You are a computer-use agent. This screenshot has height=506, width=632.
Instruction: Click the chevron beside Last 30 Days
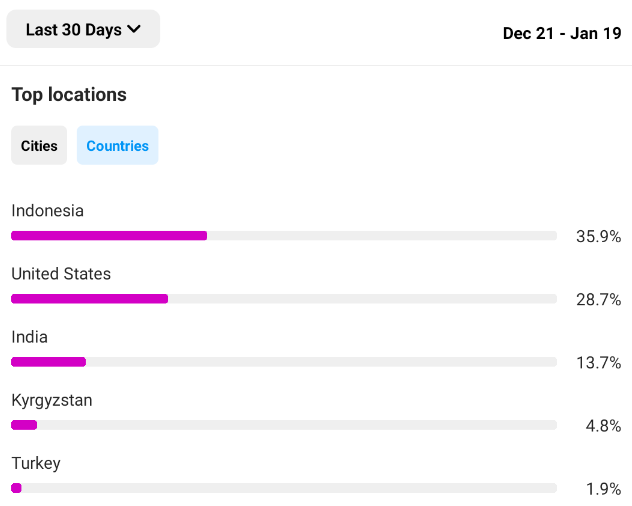(x=134, y=29)
